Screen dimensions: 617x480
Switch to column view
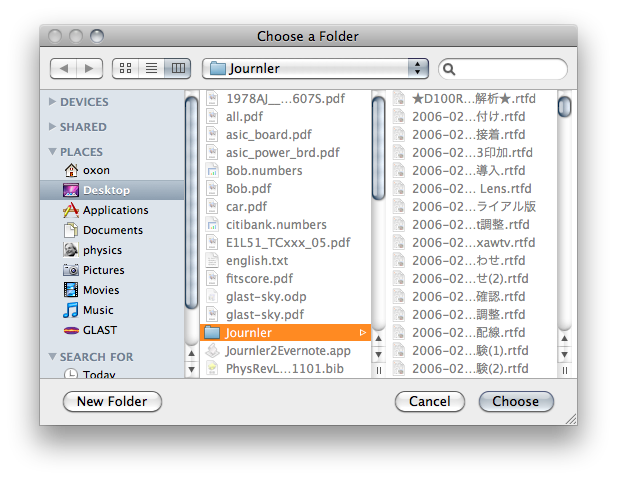pyautogui.click(x=178, y=68)
